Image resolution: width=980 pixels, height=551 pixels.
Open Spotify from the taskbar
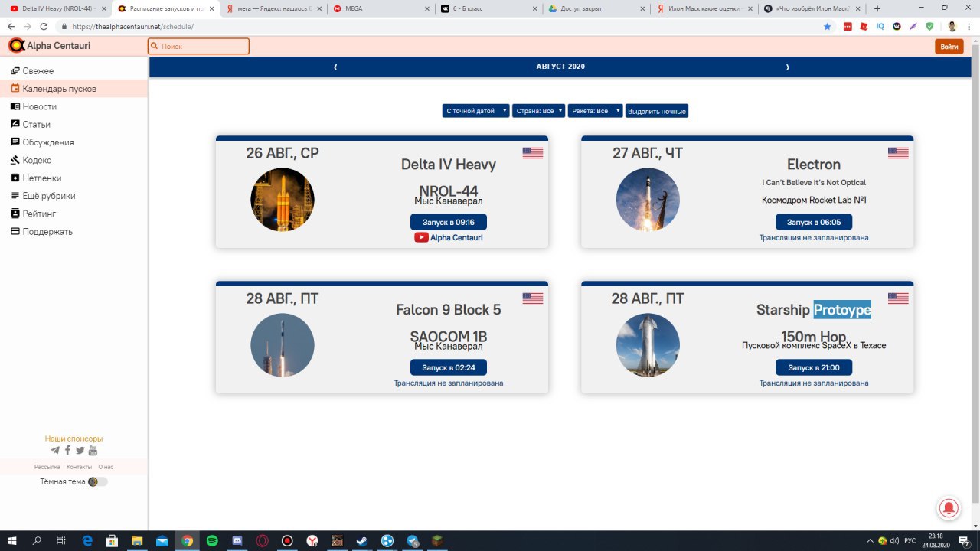212,541
